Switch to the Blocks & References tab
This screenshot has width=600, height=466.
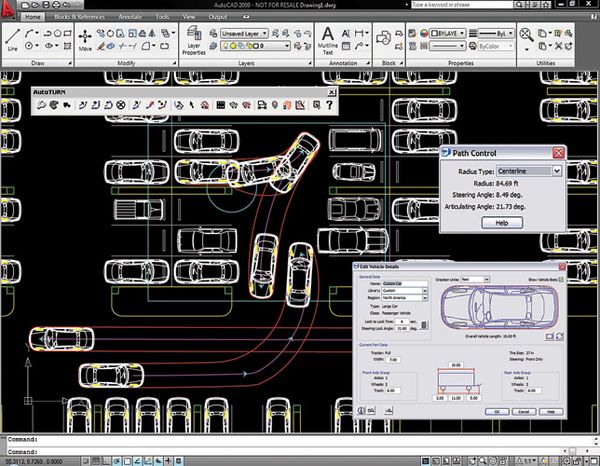79,17
